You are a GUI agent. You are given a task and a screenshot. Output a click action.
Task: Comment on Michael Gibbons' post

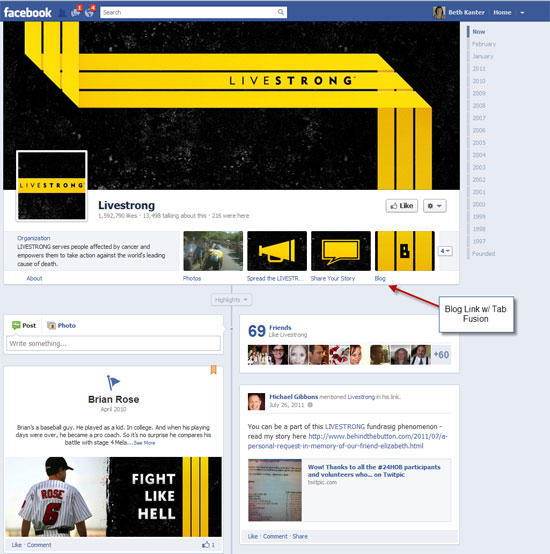click(x=275, y=536)
